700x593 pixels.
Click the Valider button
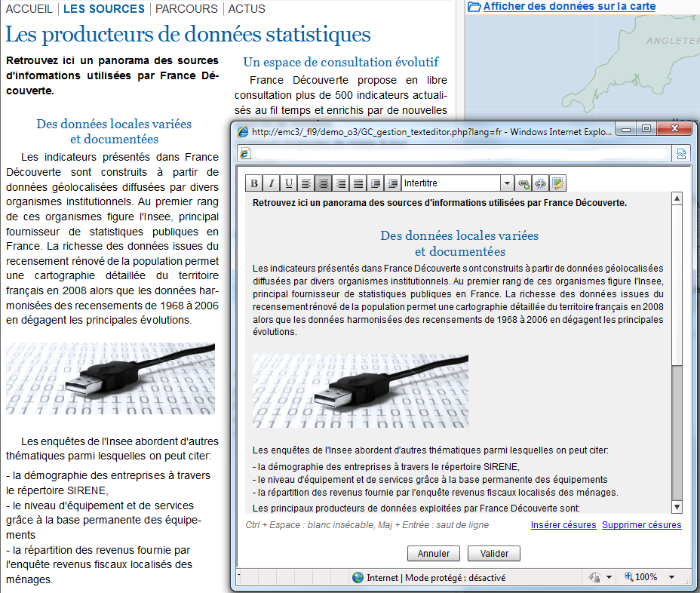[494, 553]
